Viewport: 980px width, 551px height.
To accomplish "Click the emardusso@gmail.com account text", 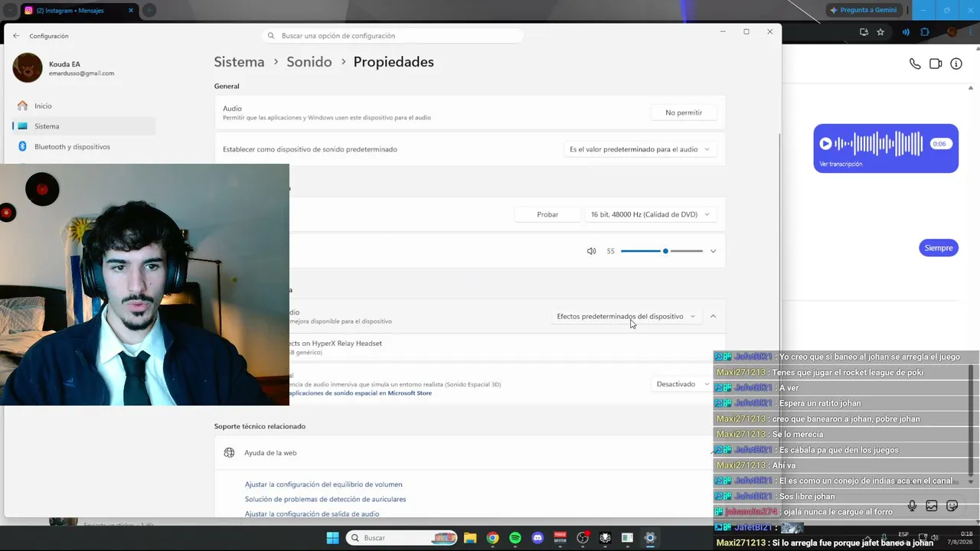I will (81, 73).
